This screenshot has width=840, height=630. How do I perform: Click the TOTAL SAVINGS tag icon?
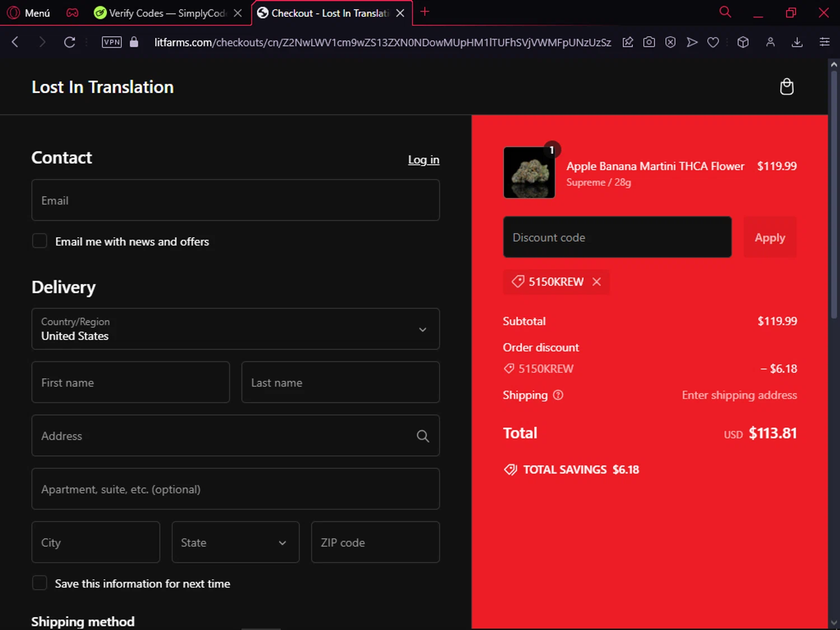click(x=510, y=469)
